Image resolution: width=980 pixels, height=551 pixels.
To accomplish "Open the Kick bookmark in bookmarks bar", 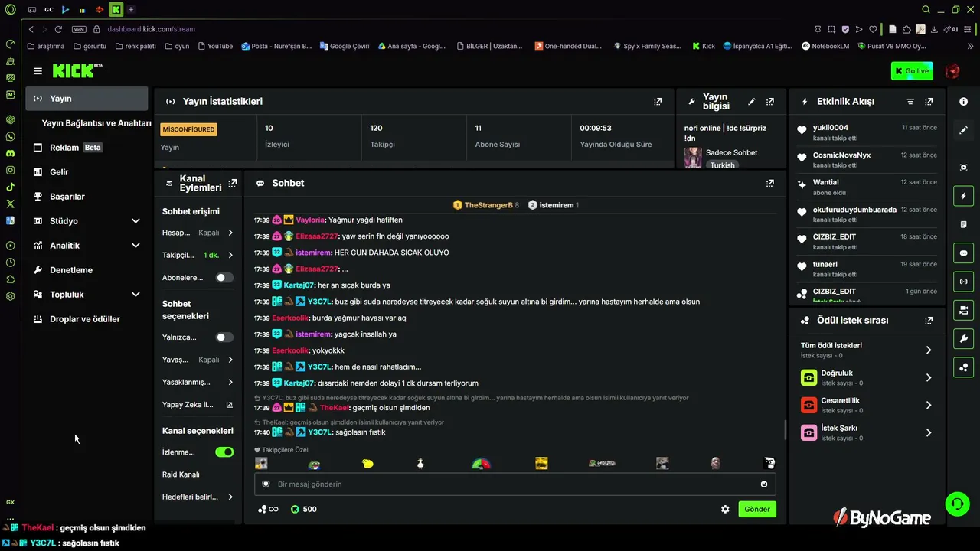I will [x=704, y=46].
